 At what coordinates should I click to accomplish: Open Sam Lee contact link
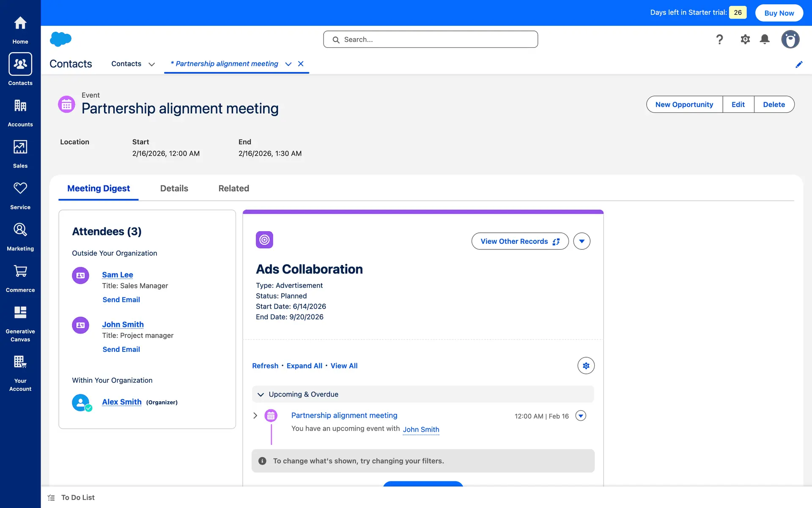coord(118,275)
